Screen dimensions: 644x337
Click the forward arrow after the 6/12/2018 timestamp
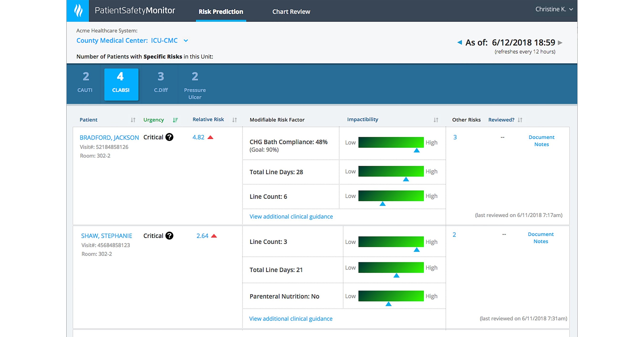pos(560,43)
